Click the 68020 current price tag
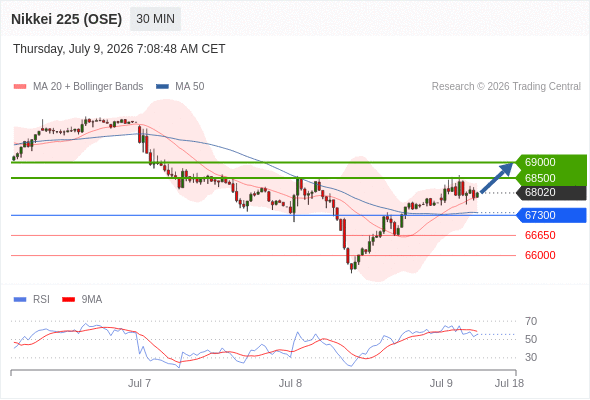The height and width of the screenshot is (400, 590). point(551,193)
